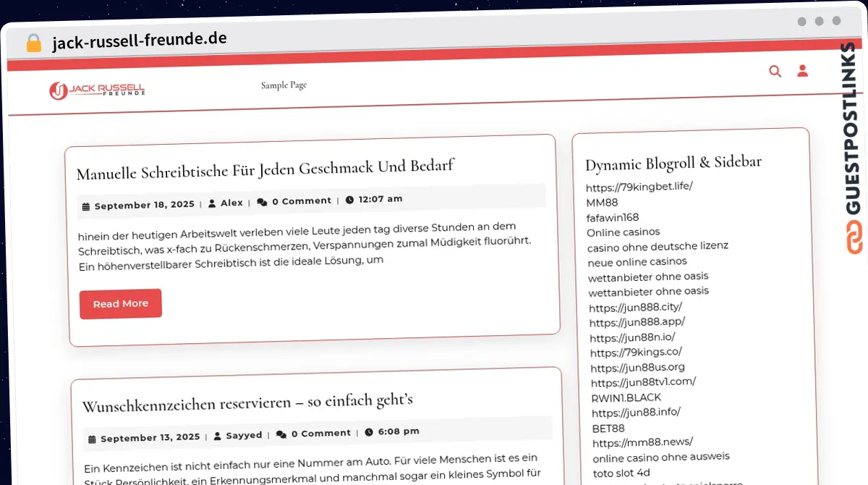Open the RWIN1.BLACK link
This screenshot has height=485, width=868.
tap(626, 397)
